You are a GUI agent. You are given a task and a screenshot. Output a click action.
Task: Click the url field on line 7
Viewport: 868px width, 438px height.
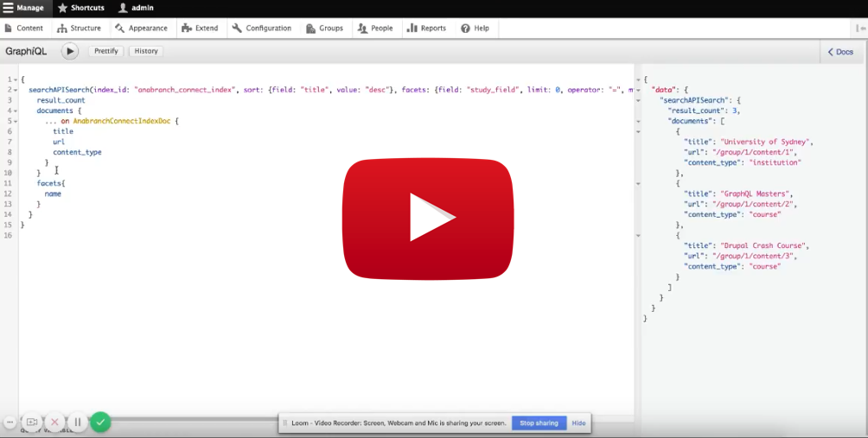(x=59, y=142)
